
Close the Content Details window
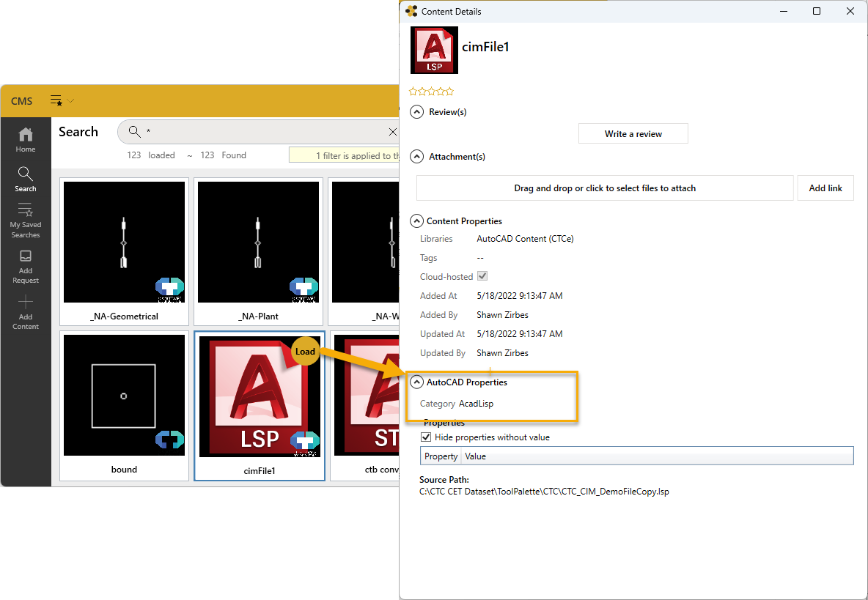pos(850,11)
